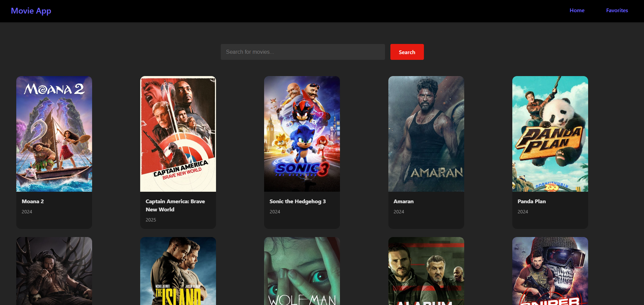644x305 pixels.
Task: Click the Movie App logo
Action: [31, 11]
